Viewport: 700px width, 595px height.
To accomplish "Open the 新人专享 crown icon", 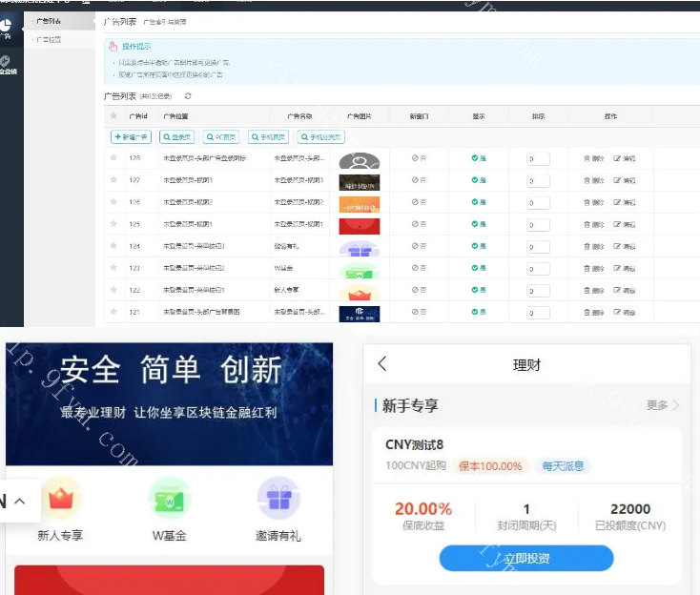I will click(59, 499).
